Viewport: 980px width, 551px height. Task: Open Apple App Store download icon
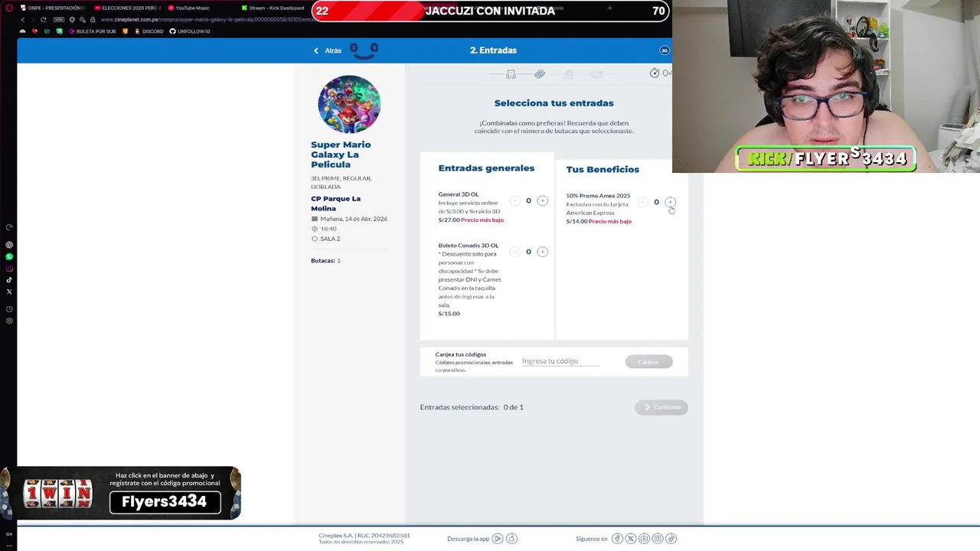point(512,539)
